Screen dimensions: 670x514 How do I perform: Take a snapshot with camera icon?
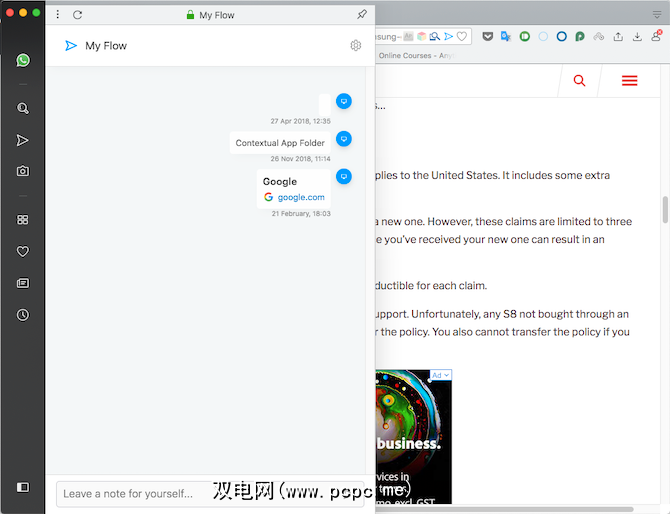point(23,171)
